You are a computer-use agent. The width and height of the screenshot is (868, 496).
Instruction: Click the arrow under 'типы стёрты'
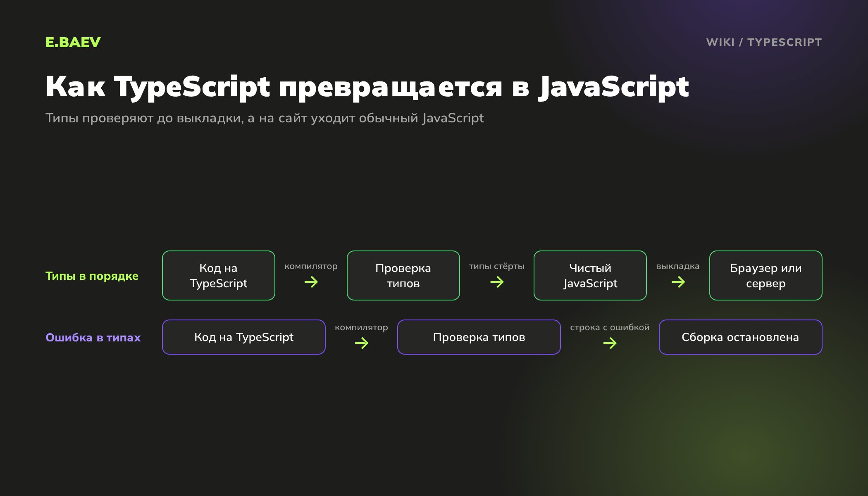(x=497, y=282)
